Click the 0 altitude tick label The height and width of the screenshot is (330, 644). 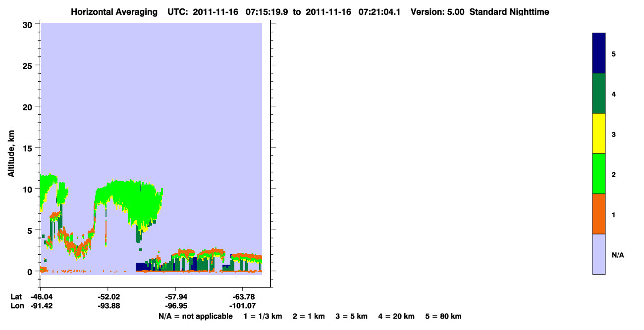coord(31,271)
